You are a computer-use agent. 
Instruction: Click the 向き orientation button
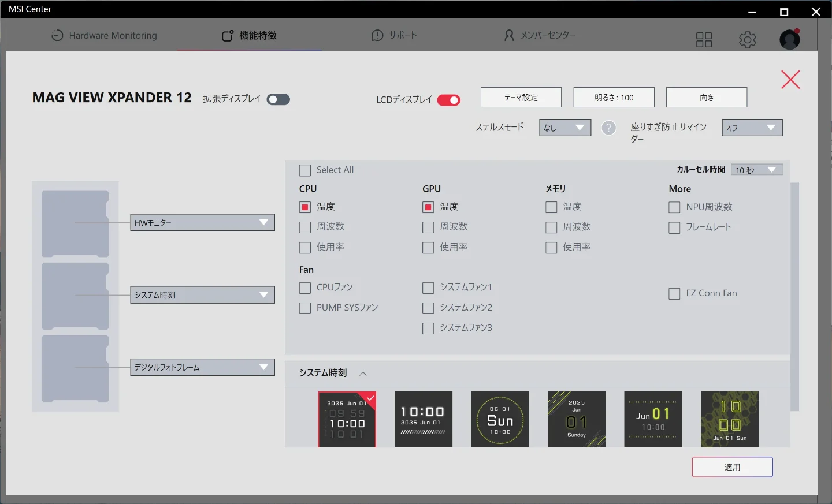point(707,98)
